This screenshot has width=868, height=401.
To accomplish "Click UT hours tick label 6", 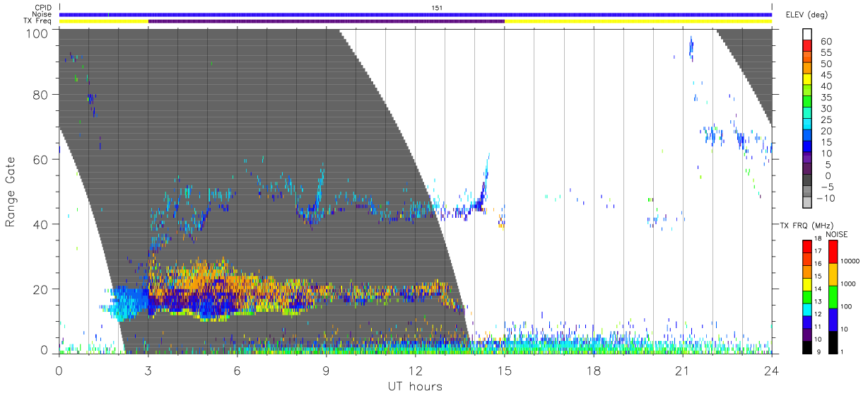I will pyautogui.click(x=237, y=371).
